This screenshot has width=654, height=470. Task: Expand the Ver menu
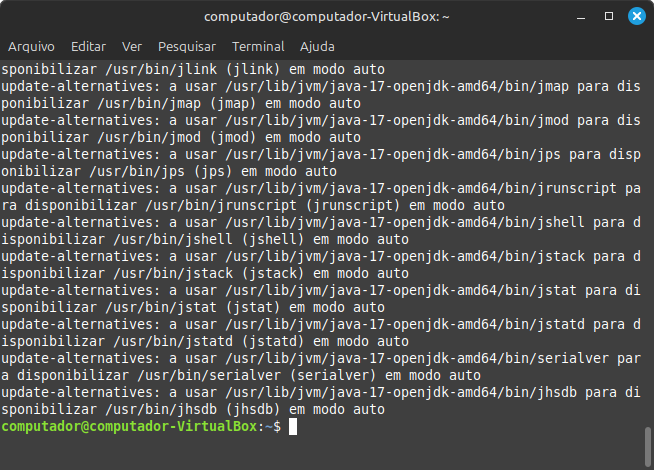coord(132,47)
